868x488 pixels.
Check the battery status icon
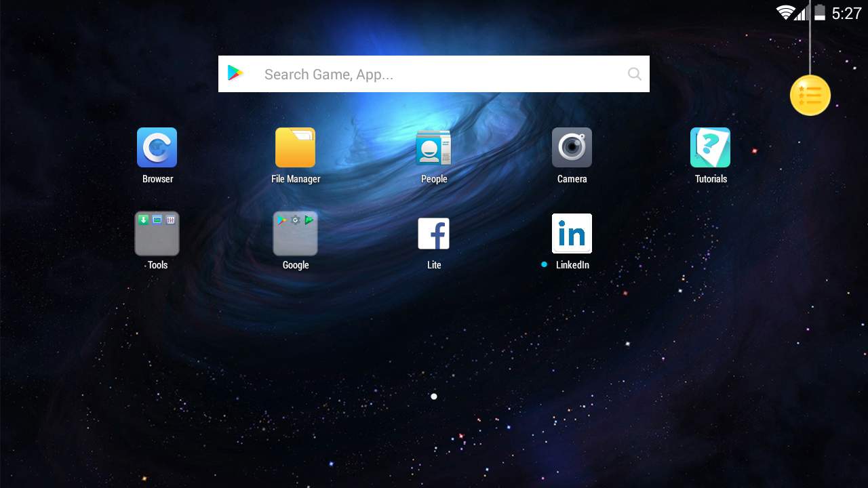(x=820, y=12)
